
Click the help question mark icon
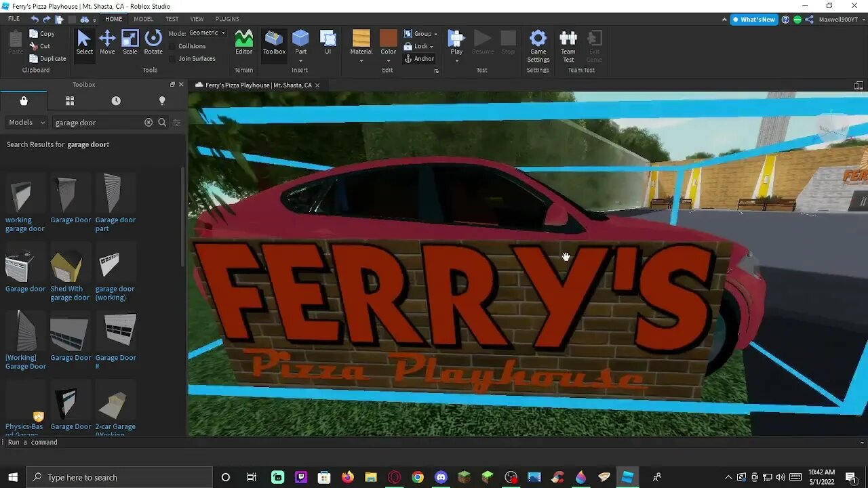(785, 20)
